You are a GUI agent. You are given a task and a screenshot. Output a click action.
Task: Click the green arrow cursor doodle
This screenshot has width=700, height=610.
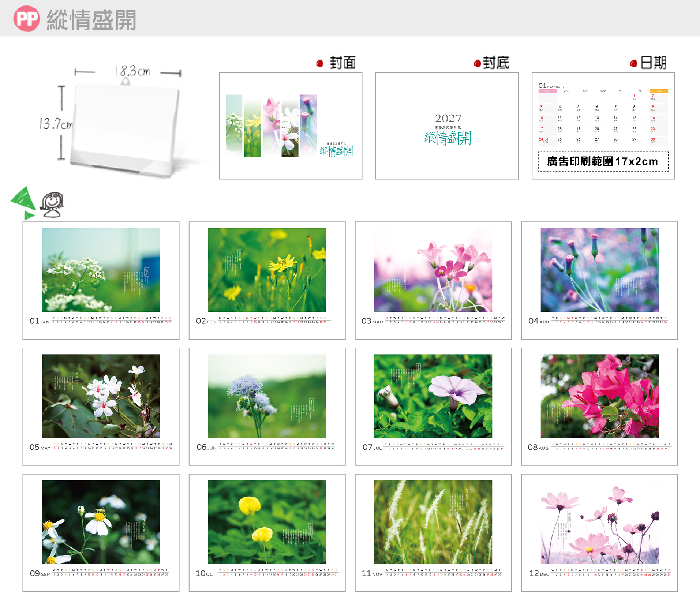click(23, 203)
